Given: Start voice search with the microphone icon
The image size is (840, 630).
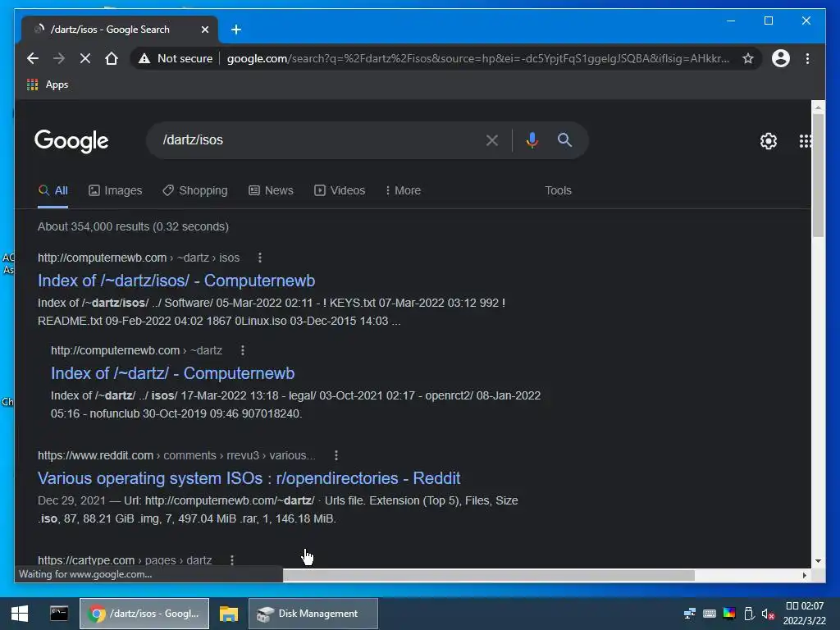Looking at the screenshot, I should (532, 140).
